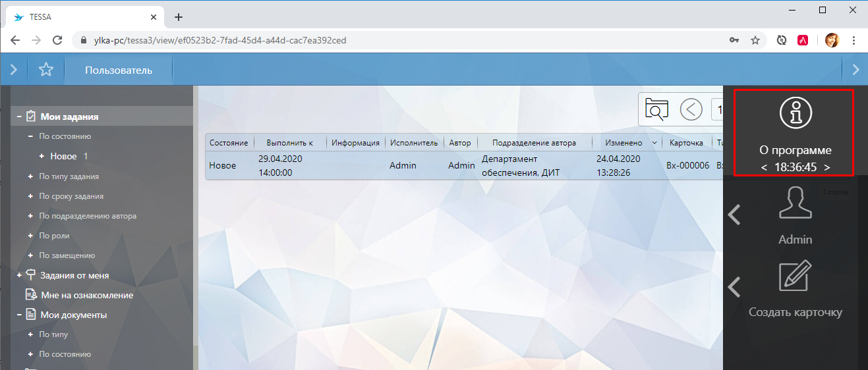This screenshot has width=868, height=370.
Task: Bookmark this page with the star in address bar
Action: [755, 40]
